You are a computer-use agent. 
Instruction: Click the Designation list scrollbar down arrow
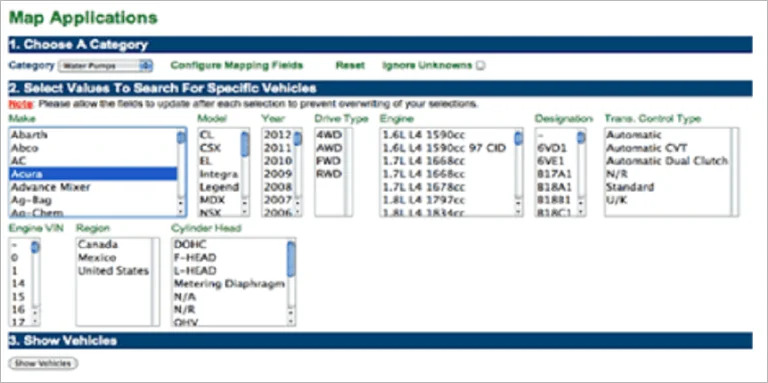click(581, 212)
